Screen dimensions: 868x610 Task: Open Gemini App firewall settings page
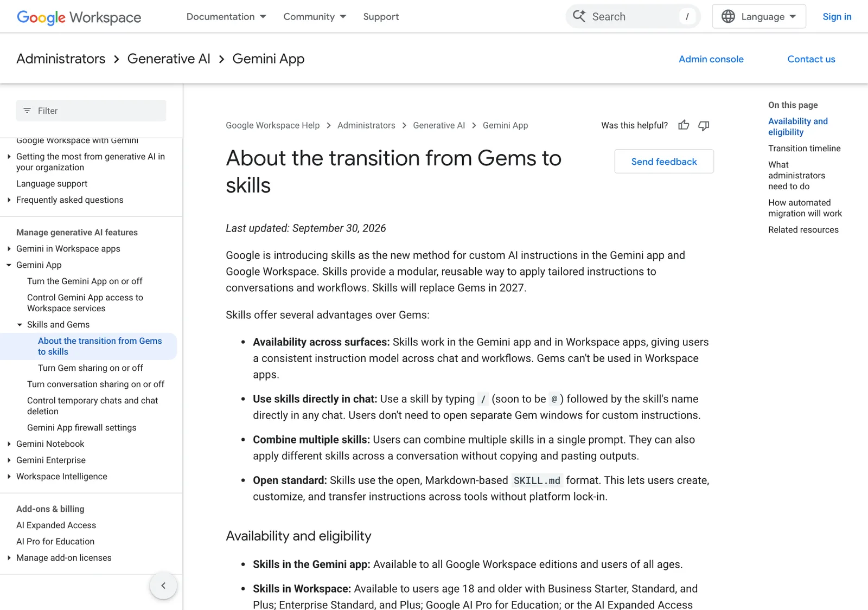tap(82, 428)
